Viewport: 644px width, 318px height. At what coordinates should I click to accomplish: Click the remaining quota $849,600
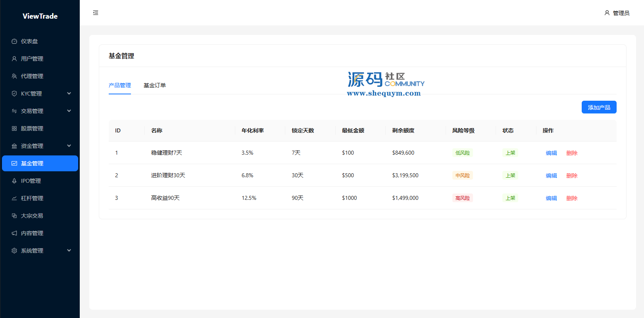coord(403,153)
